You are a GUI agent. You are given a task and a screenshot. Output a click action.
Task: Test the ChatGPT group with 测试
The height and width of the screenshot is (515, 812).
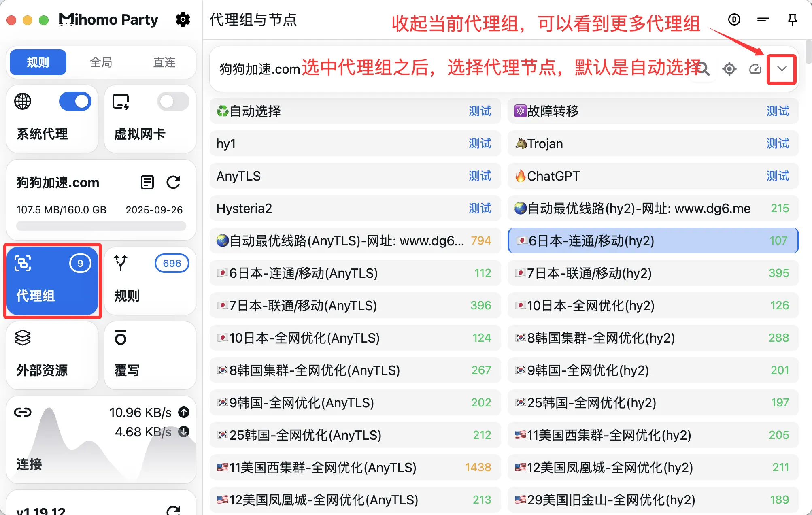[778, 176]
